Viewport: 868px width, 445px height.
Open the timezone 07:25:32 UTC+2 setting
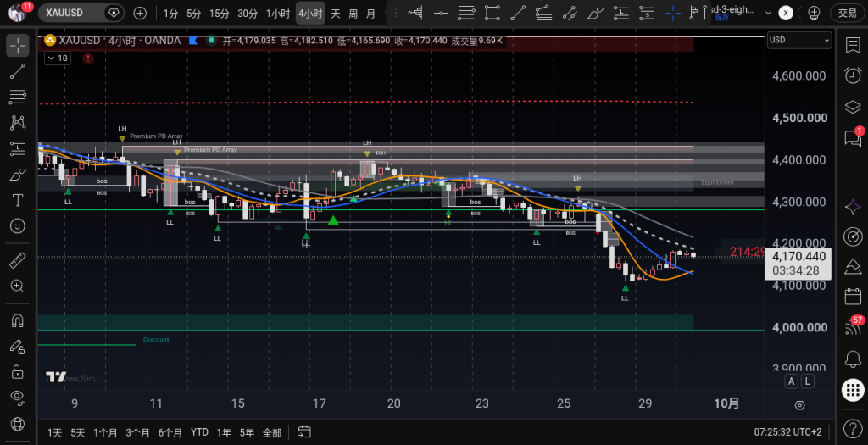click(x=787, y=431)
